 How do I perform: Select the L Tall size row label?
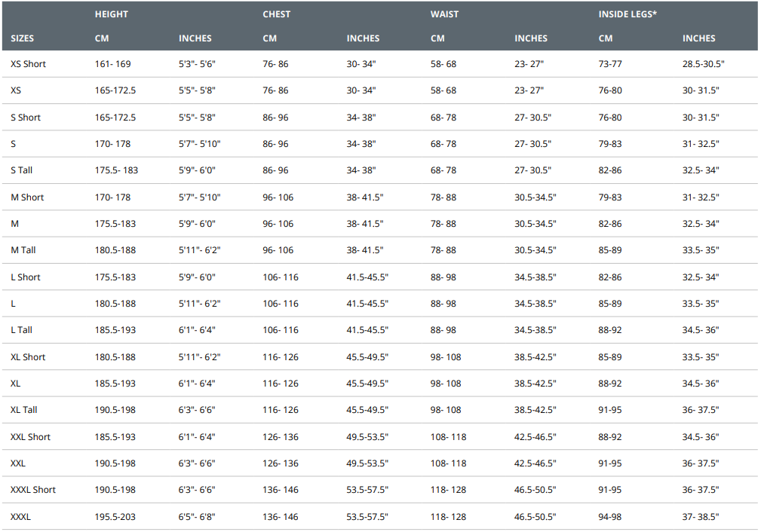pos(21,330)
